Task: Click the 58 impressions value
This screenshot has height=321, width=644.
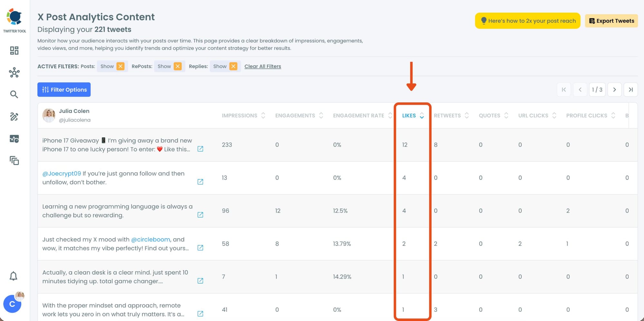Action: (x=225, y=244)
